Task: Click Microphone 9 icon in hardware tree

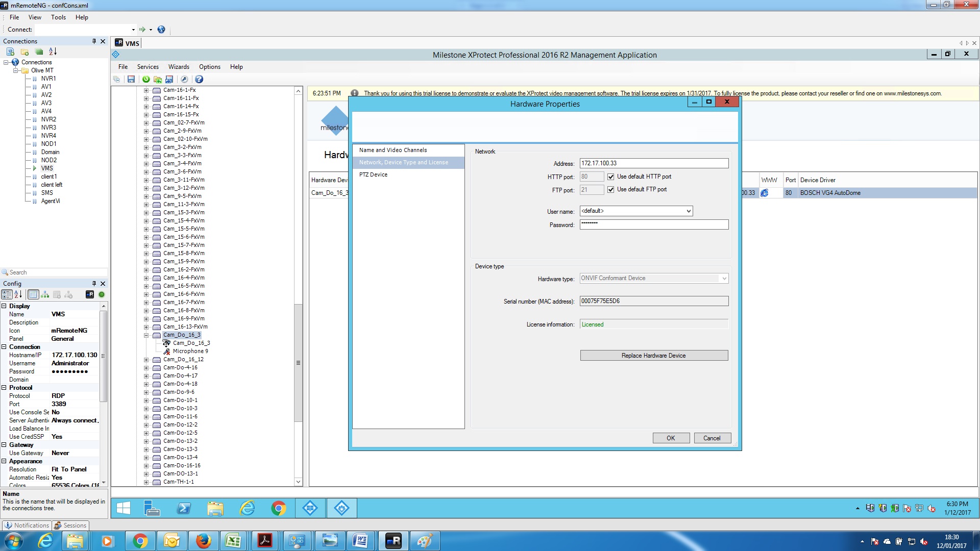Action: click(167, 352)
